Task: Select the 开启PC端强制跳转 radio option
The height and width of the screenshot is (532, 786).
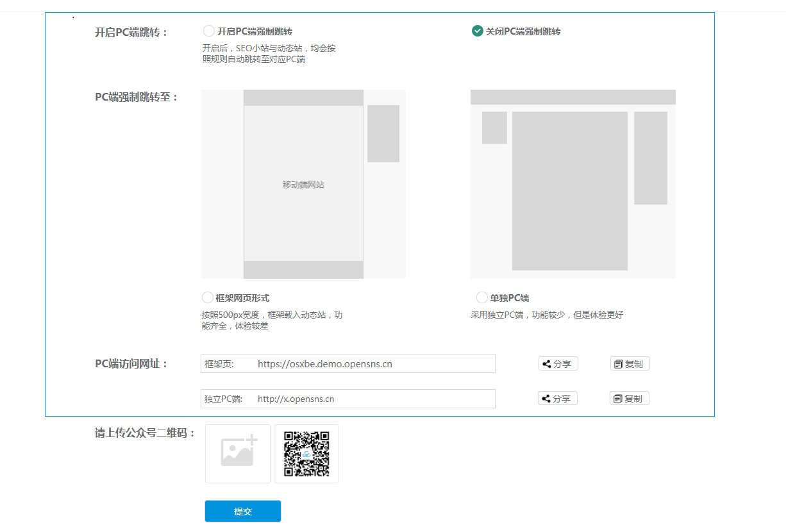Action: pyautogui.click(x=208, y=31)
